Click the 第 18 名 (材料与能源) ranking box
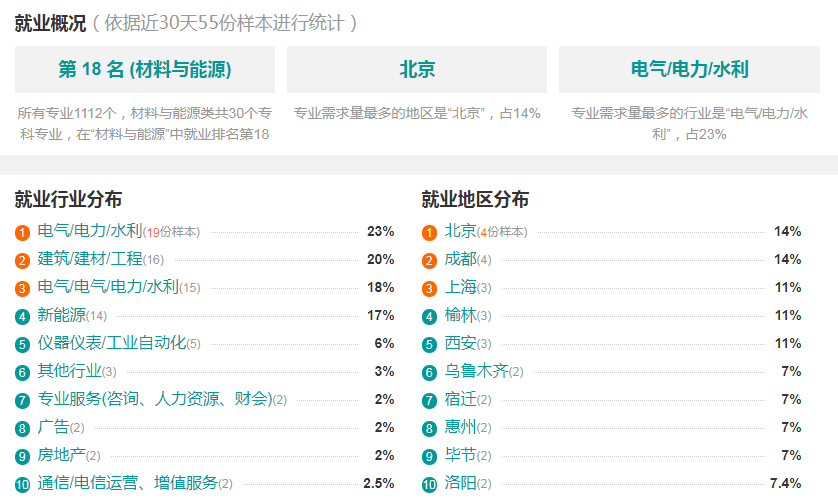The width and height of the screenshot is (838, 499). (x=145, y=69)
